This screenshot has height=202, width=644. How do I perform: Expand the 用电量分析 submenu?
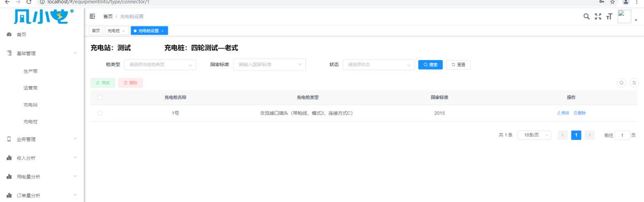pyautogui.click(x=75, y=177)
